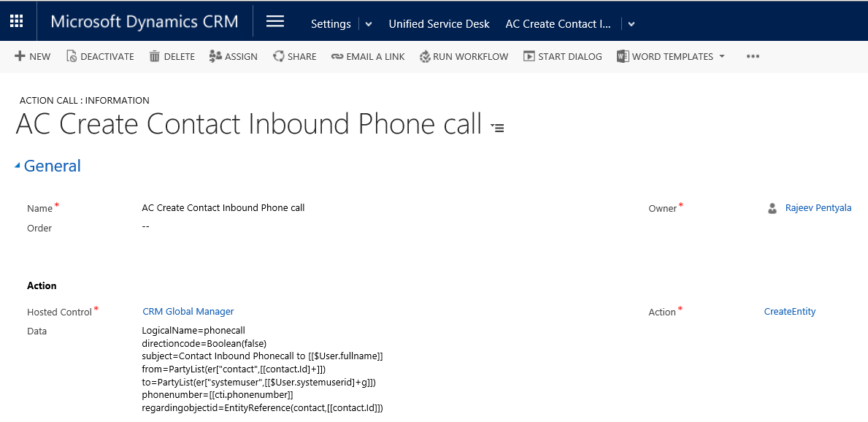
Task: Click the Delete trash can icon
Action: tap(154, 56)
